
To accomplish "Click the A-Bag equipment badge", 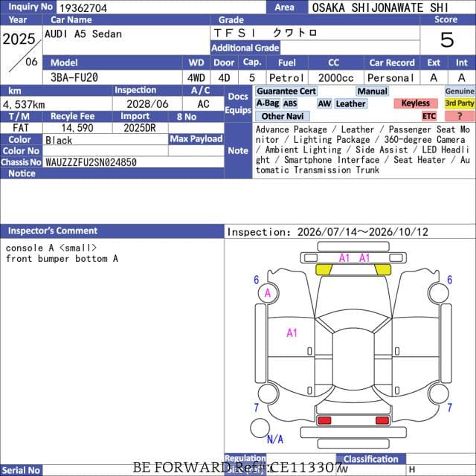I will pyautogui.click(x=268, y=103).
